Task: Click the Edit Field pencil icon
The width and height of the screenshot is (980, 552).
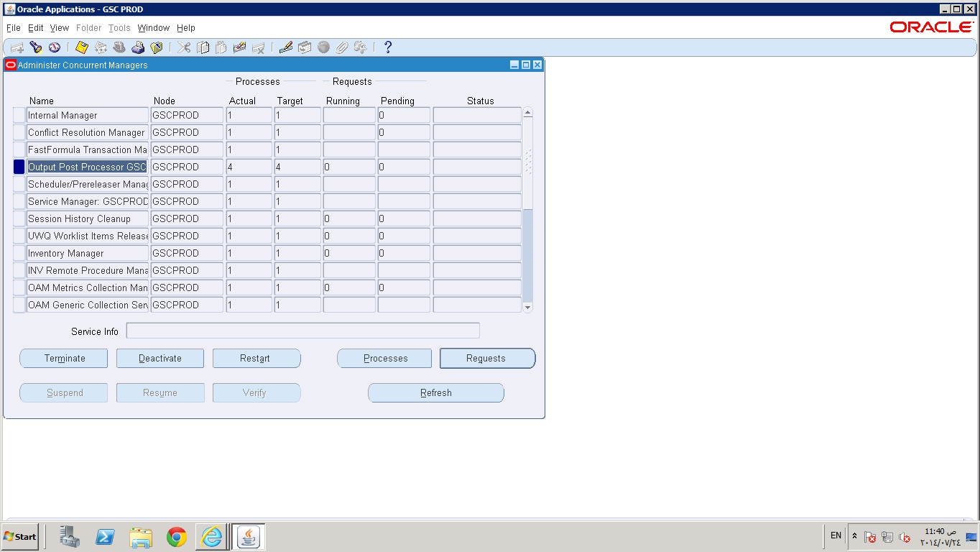Action: (x=286, y=47)
